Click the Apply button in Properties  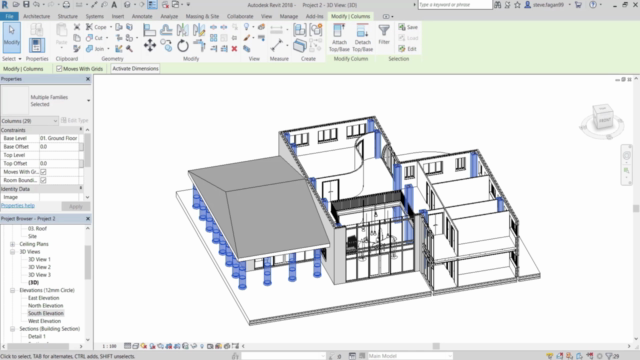[x=76, y=207]
